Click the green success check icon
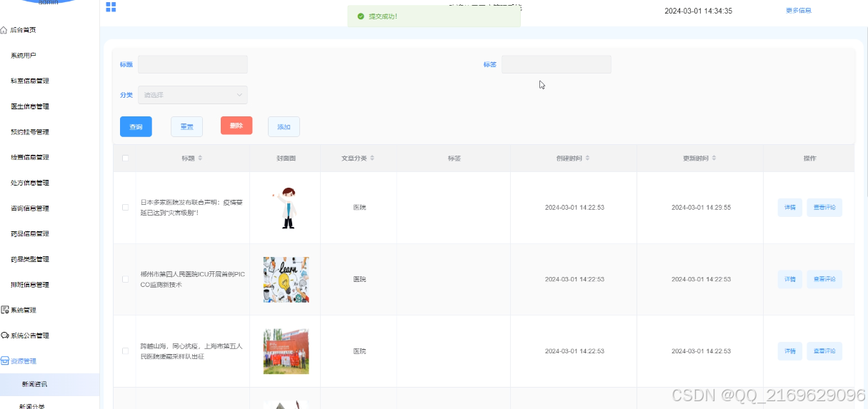 pyautogui.click(x=361, y=16)
